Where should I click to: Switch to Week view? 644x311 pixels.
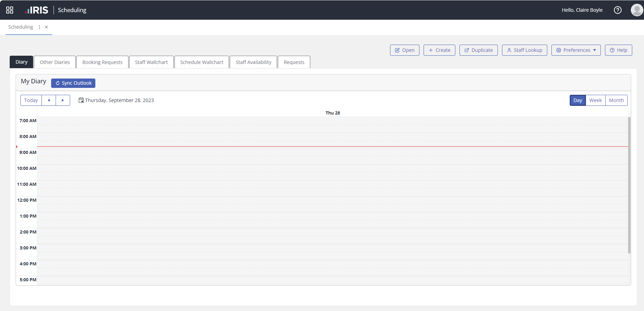[595, 100]
